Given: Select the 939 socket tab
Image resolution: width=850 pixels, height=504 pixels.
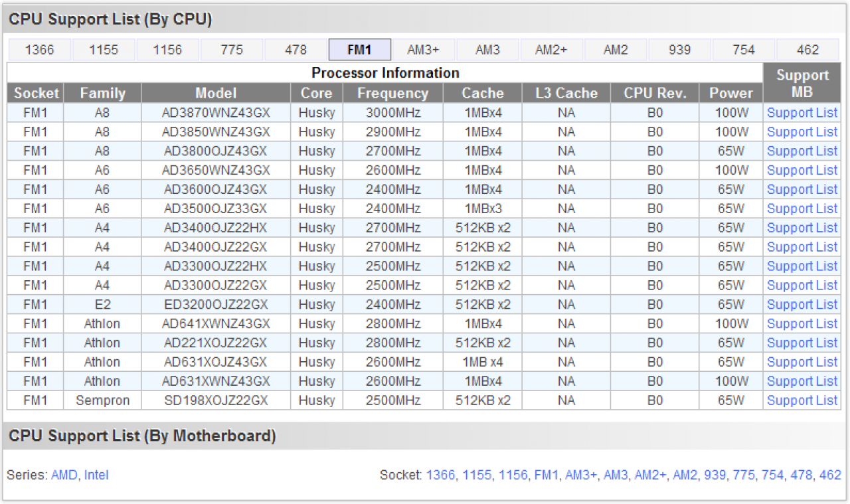Looking at the screenshot, I should point(680,50).
